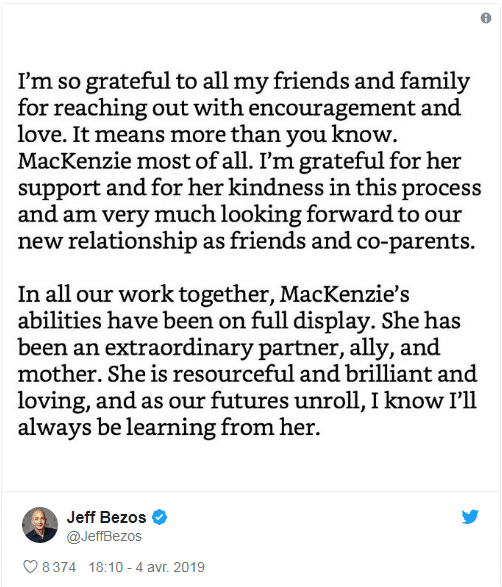Click the Jeff Bezos display name
The height and width of the screenshot is (587, 502).
click(106, 517)
